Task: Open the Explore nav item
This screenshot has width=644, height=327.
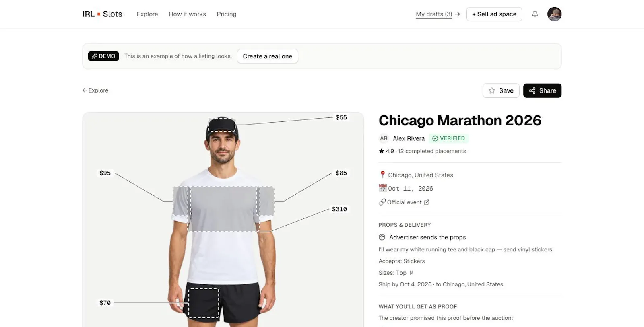Action: tap(147, 14)
